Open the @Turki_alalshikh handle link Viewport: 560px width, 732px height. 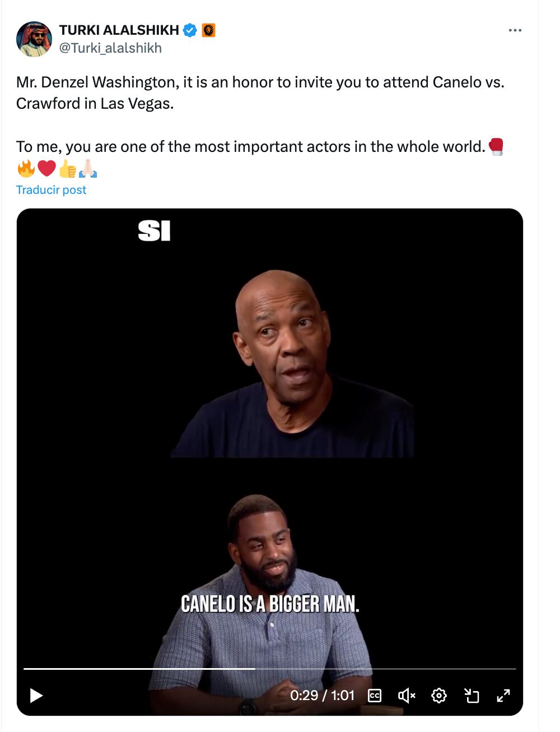(x=110, y=48)
